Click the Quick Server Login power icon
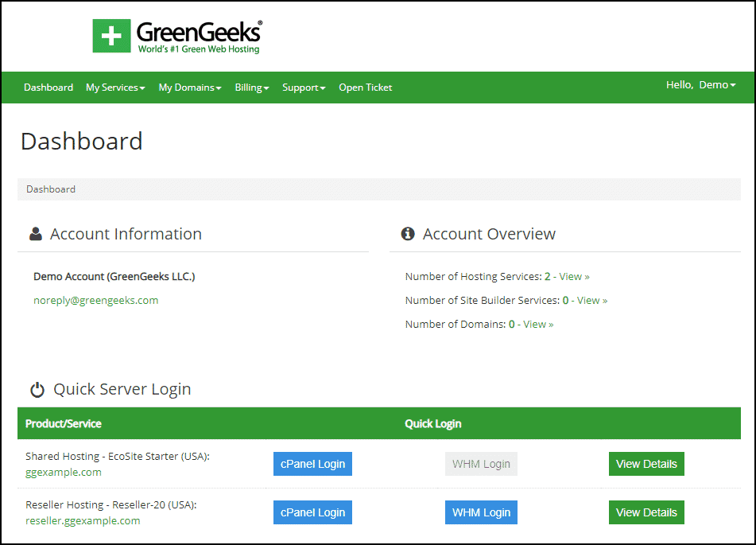 [x=37, y=390]
